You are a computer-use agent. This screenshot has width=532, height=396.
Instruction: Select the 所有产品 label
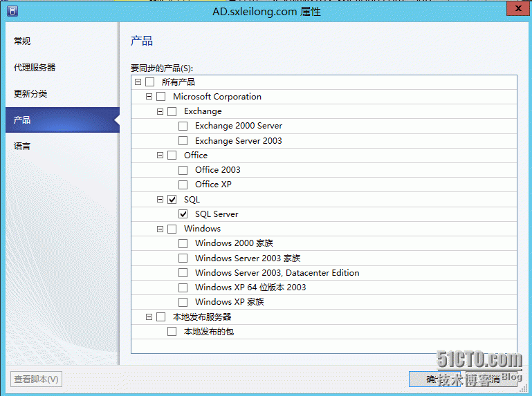178,82
